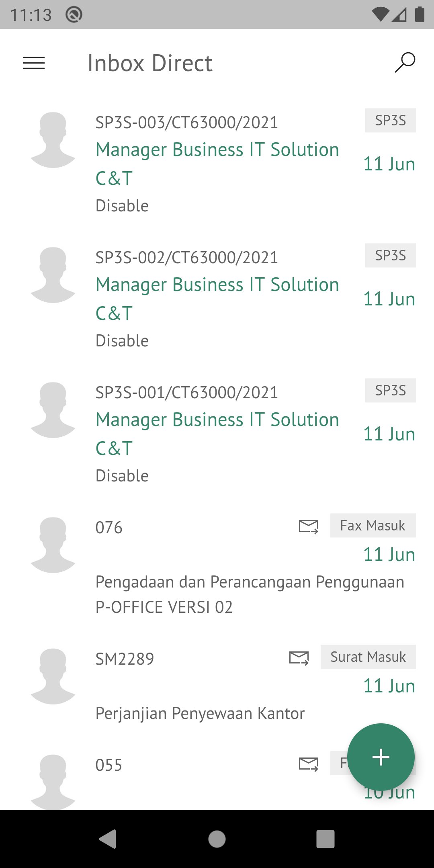Screen dimensions: 434x868
Task: Open Pengadaan dan Perancangaan Penggunaan P-OFFICE message
Action: [249, 594]
